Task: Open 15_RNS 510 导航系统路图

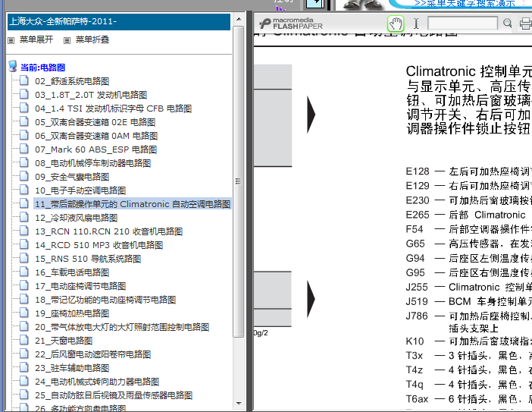Action: [x=88, y=259]
